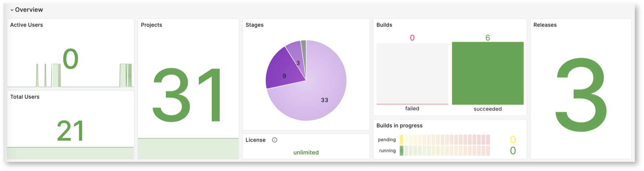Click the Active Users value 0

pyautogui.click(x=70, y=59)
